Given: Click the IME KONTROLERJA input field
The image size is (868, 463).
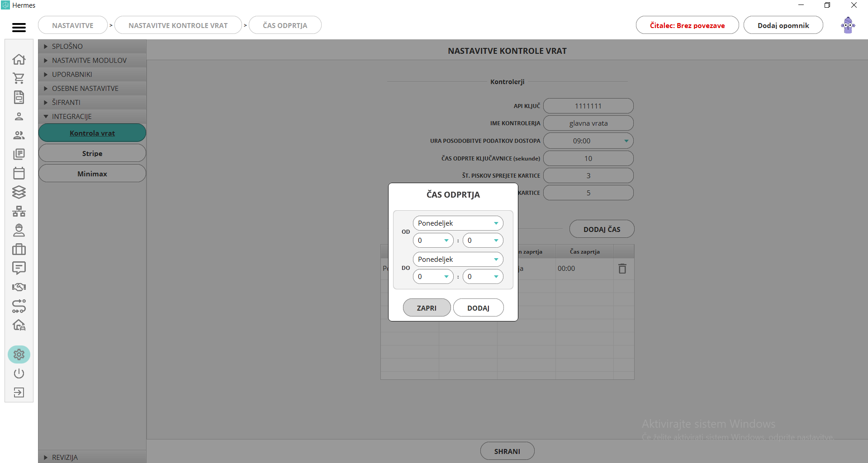Looking at the screenshot, I should 588,123.
